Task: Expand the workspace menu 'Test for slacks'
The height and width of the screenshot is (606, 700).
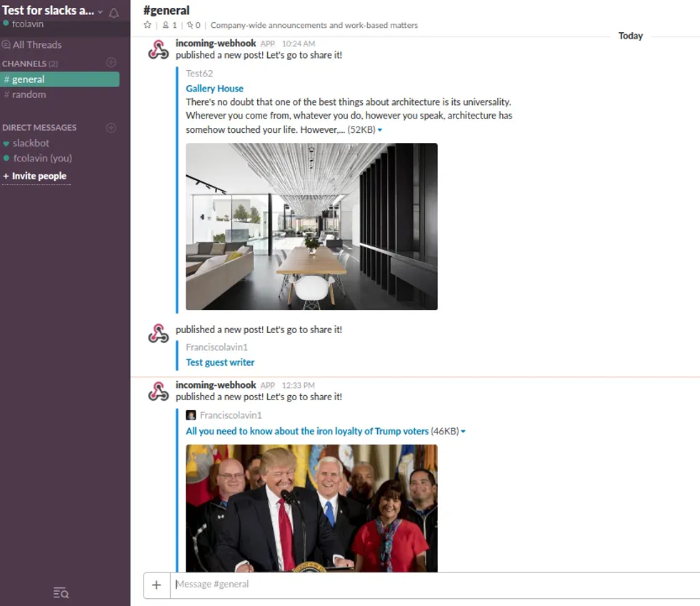Action: (x=50, y=11)
